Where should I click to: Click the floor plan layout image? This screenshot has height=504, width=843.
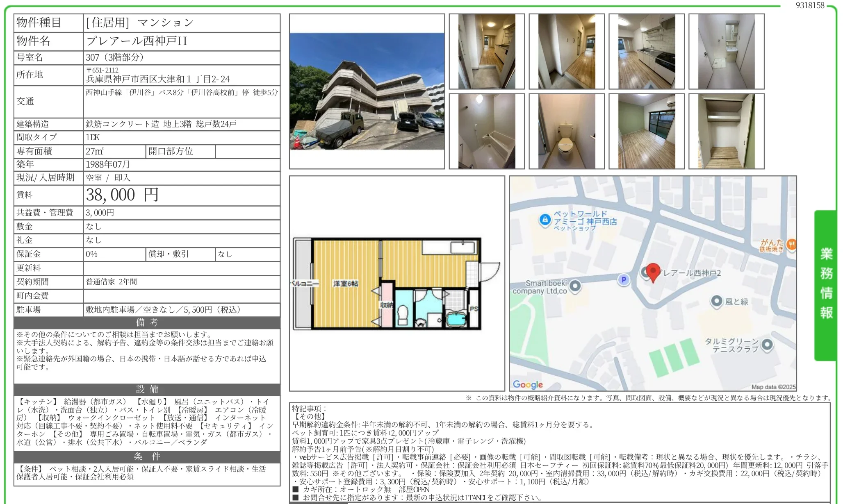396,284
